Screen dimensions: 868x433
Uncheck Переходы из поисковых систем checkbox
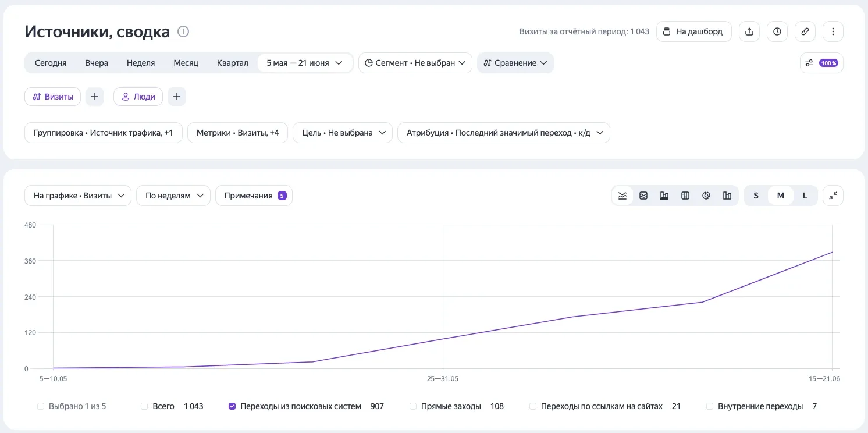232,406
